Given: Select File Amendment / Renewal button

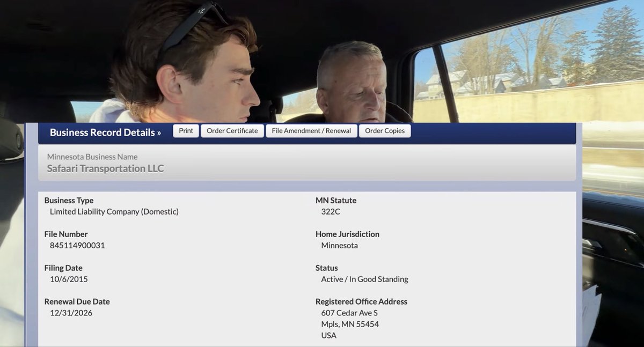Looking at the screenshot, I should (311, 131).
